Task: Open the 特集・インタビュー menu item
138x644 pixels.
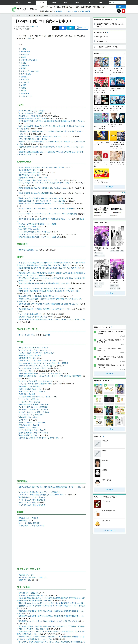Action: 68,7
